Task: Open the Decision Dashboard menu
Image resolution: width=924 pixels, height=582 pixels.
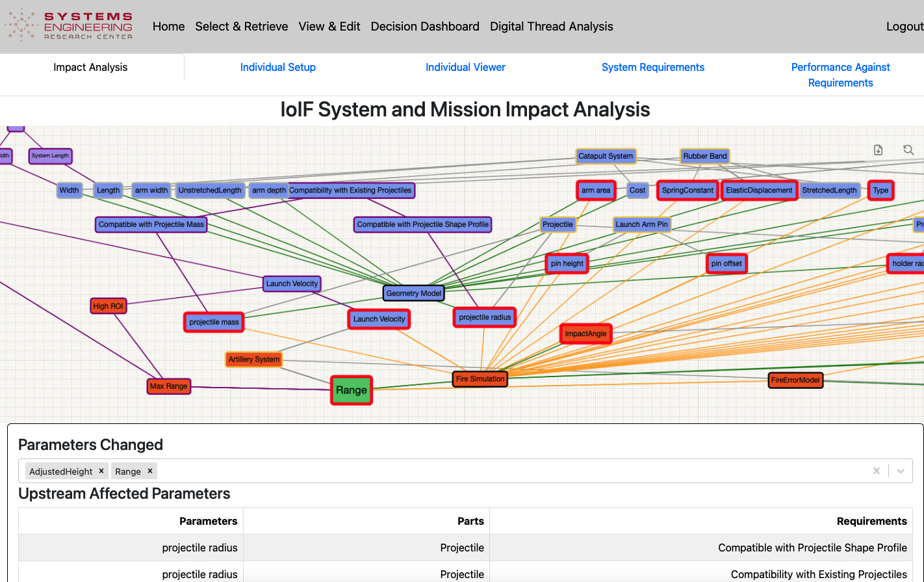Action: pos(425,27)
